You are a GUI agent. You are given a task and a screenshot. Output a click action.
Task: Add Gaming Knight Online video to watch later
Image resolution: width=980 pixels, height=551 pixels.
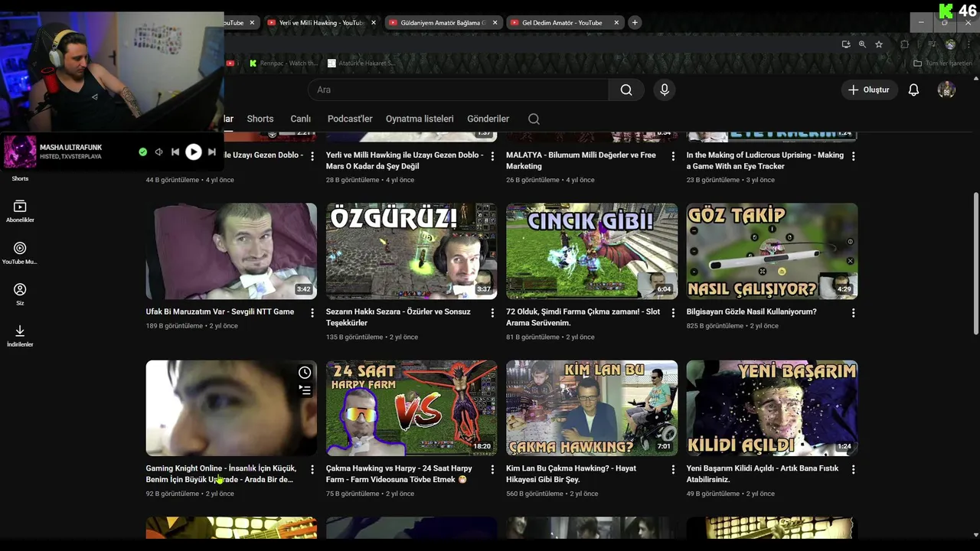pyautogui.click(x=305, y=373)
